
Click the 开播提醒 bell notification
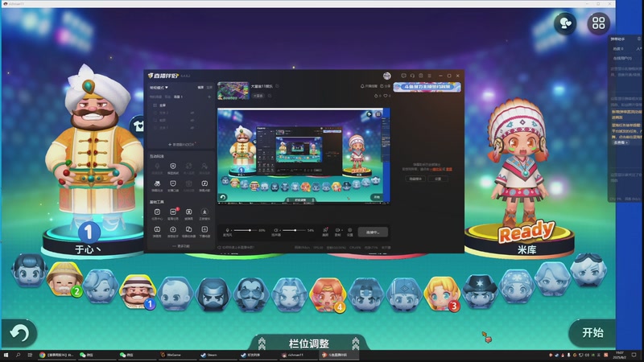point(369,86)
